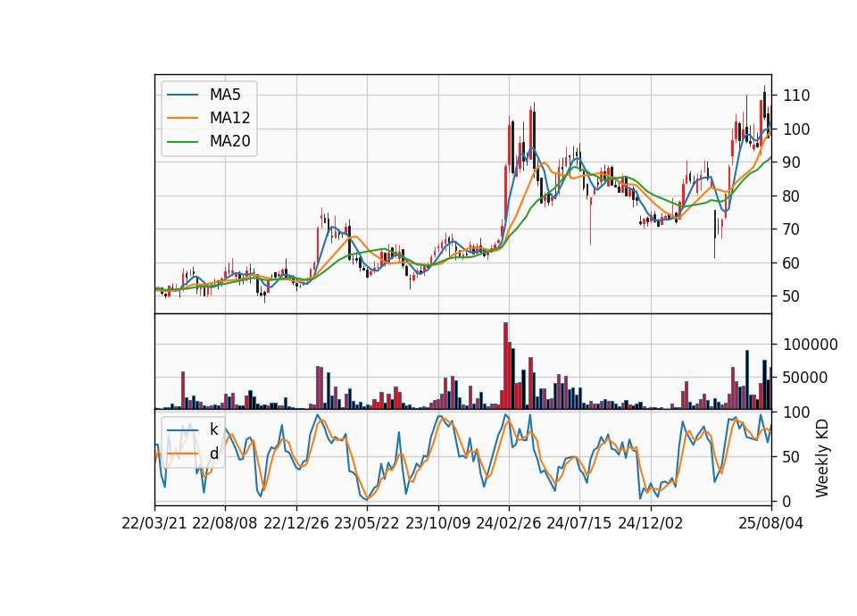
Task: Click the 110 price axis label
Action: click(x=796, y=96)
